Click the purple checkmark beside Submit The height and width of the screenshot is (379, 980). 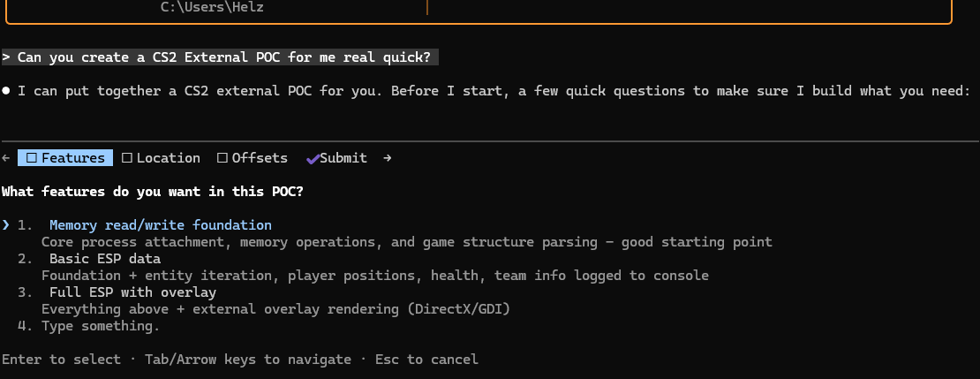point(313,158)
